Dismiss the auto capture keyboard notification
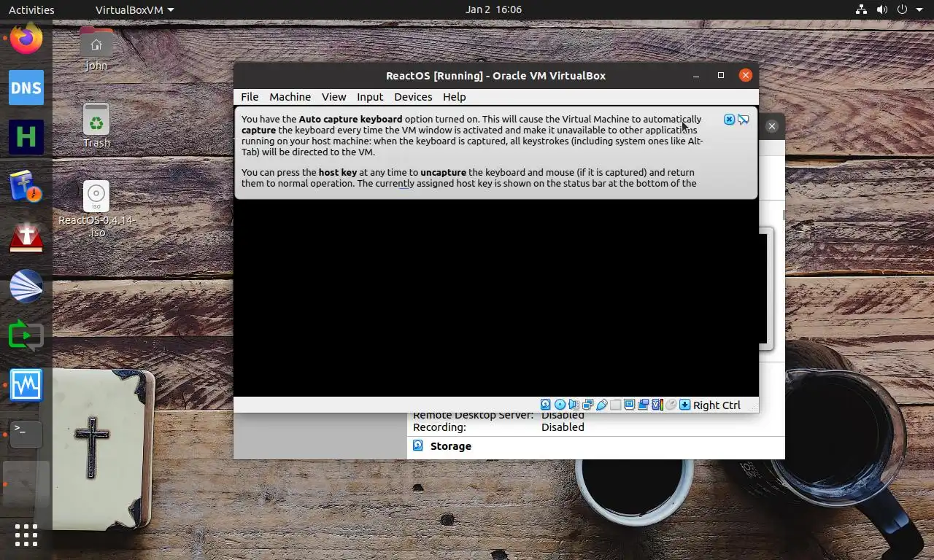 pyautogui.click(x=729, y=119)
